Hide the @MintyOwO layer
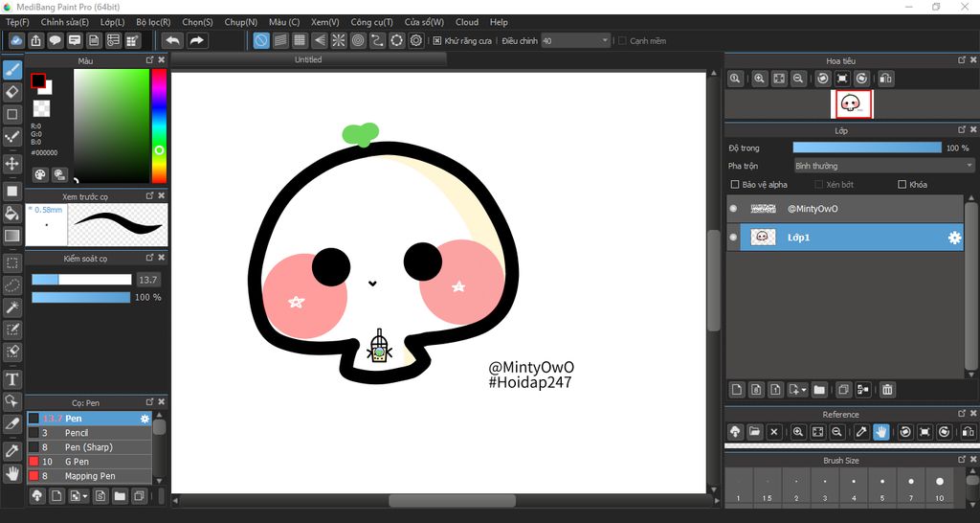Screen dimensions: 980x523 pyautogui.click(x=733, y=208)
